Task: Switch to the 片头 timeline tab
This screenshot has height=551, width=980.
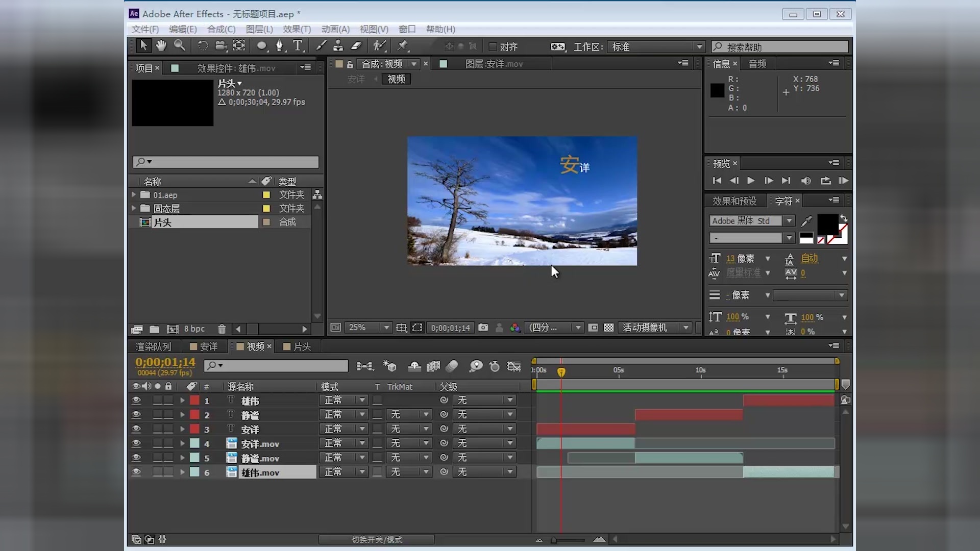Action: [x=297, y=346]
